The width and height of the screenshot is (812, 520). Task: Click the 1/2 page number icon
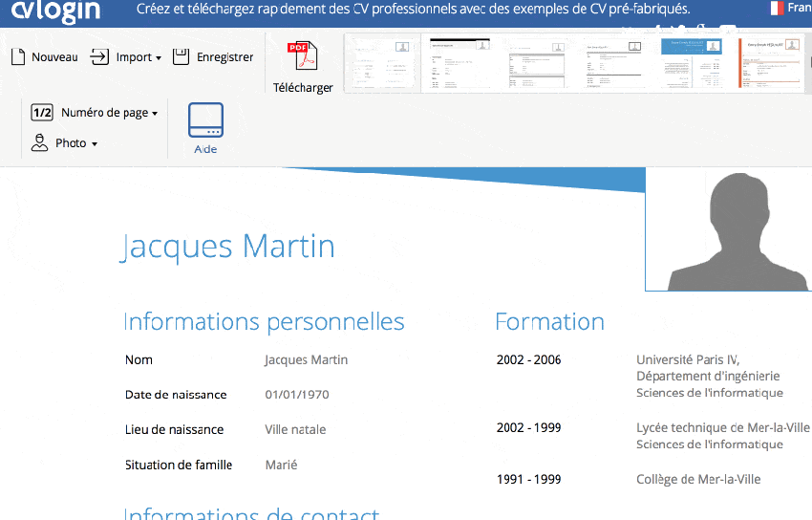click(x=42, y=113)
